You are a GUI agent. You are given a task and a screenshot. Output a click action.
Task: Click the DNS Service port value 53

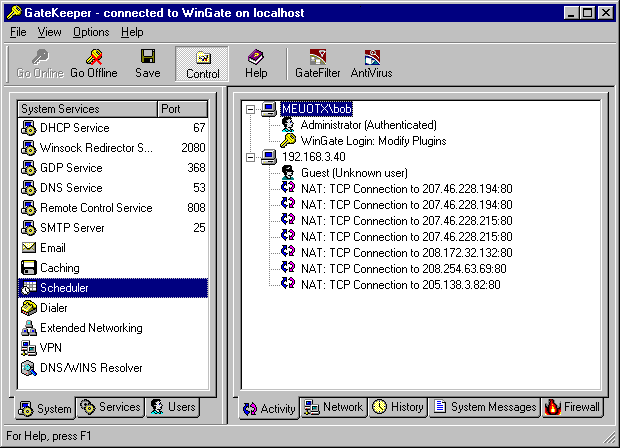tap(199, 187)
